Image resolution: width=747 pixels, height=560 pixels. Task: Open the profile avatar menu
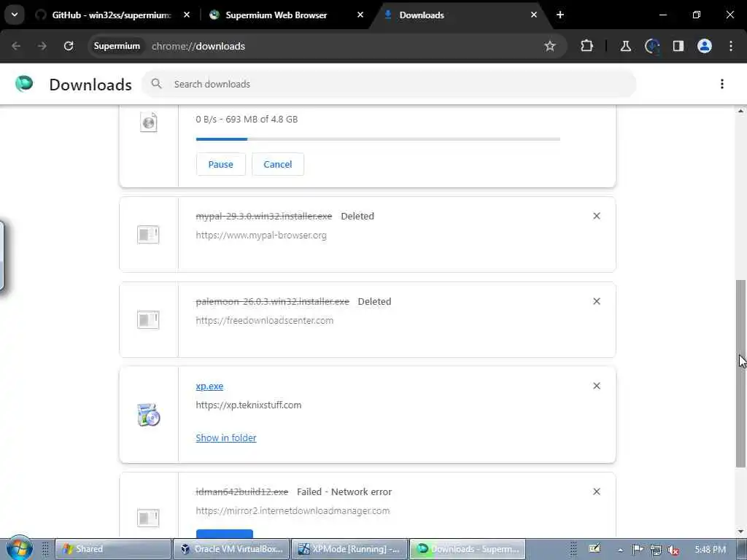(705, 46)
